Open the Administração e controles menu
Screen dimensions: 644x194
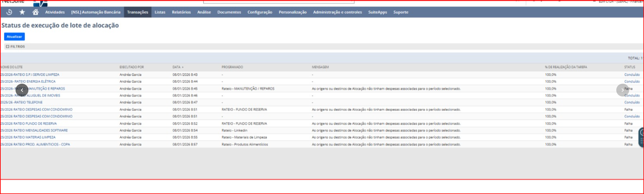point(337,12)
